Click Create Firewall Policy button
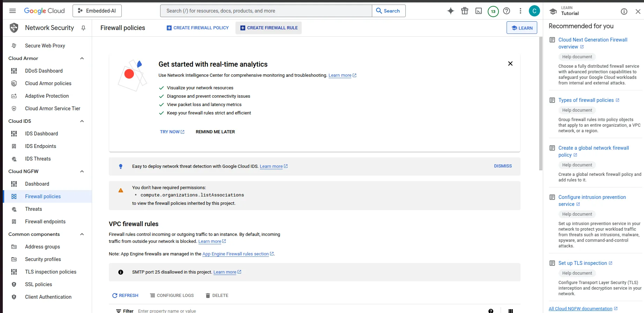 197,28
